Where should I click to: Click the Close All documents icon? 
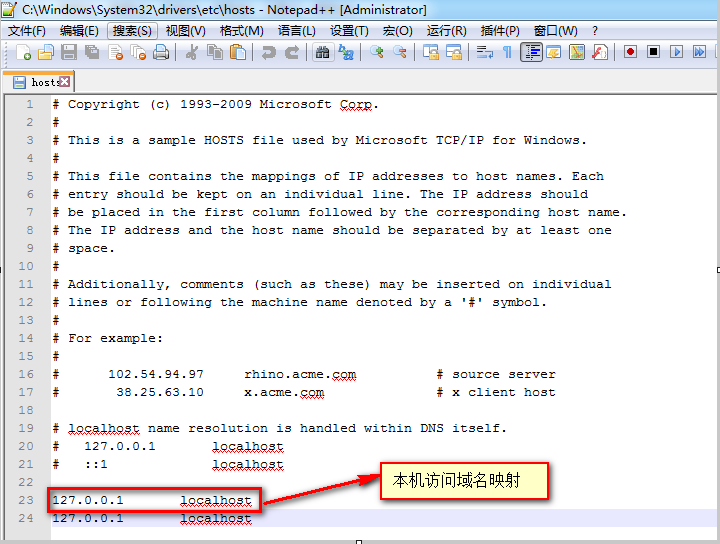(138, 52)
